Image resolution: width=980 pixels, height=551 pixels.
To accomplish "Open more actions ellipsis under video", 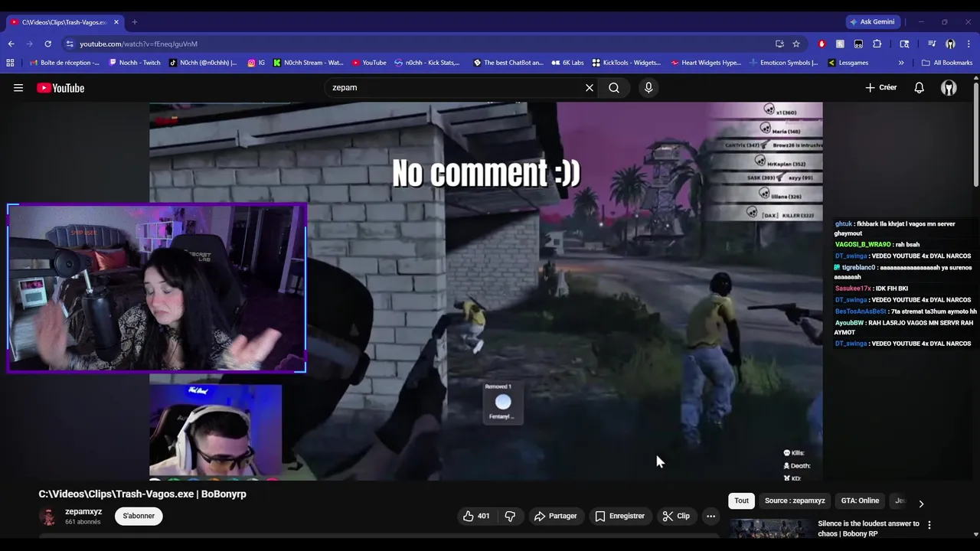I will [x=710, y=516].
